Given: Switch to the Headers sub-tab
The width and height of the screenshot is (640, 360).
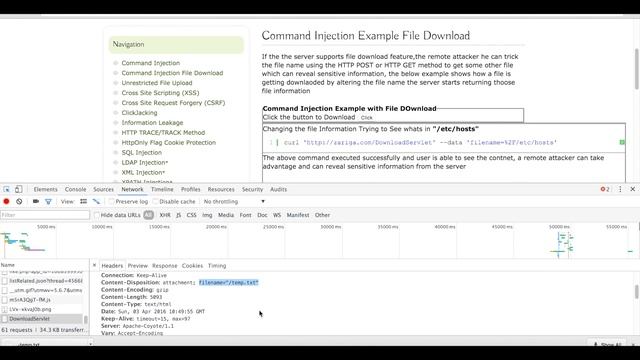Looking at the screenshot, I should pyautogui.click(x=112, y=266).
